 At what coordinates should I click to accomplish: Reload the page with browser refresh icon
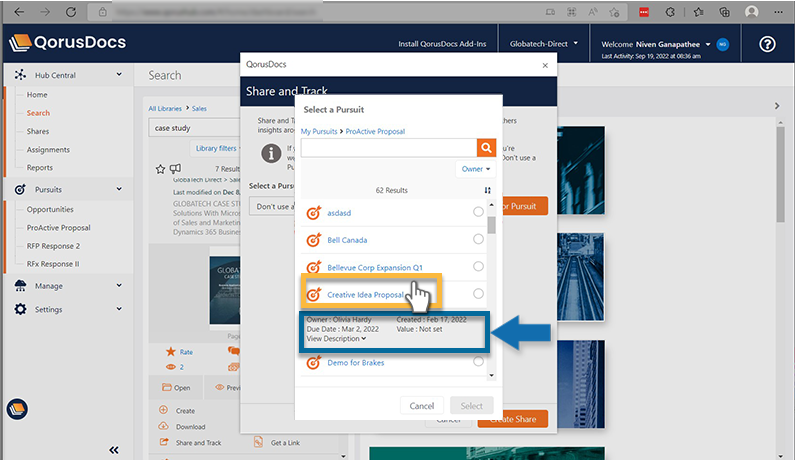point(71,12)
